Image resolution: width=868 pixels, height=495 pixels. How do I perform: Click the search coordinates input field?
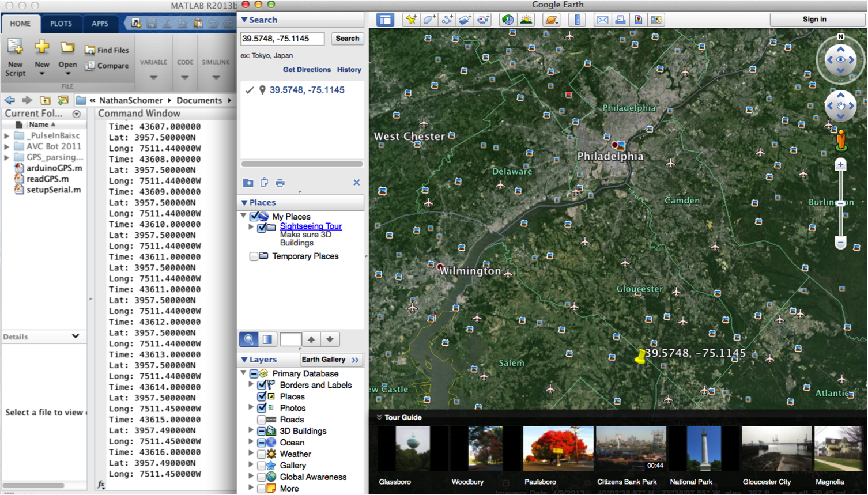pyautogui.click(x=282, y=39)
